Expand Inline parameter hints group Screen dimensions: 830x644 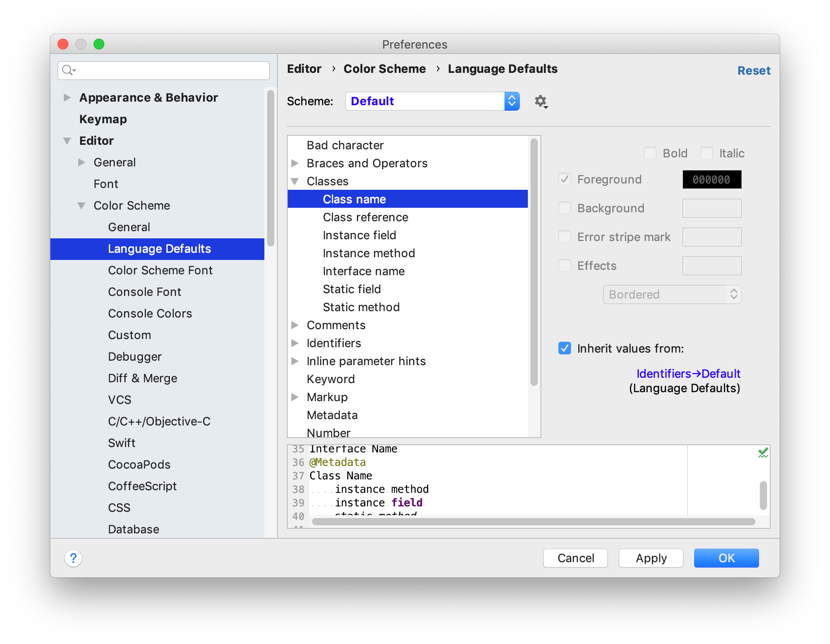coord(295,361)
